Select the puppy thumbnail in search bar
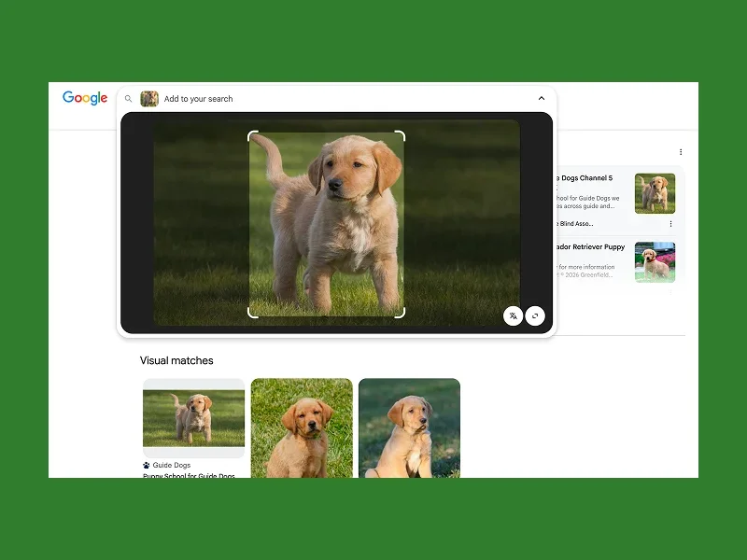Image resolution: width=747 pixels, height=560 pixels. pyautogui.click(x=149, y=99)
